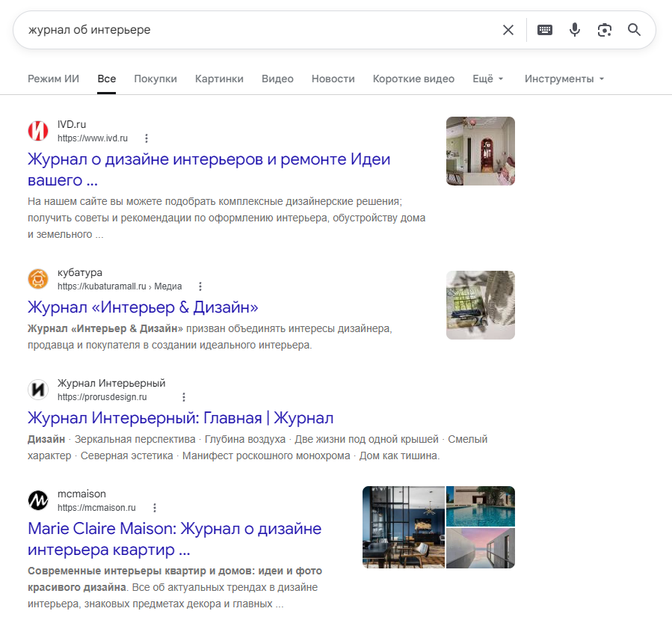Click the кубатура site name
The width and height of the screenshot is (672, 629).
(x=80, y=273)
